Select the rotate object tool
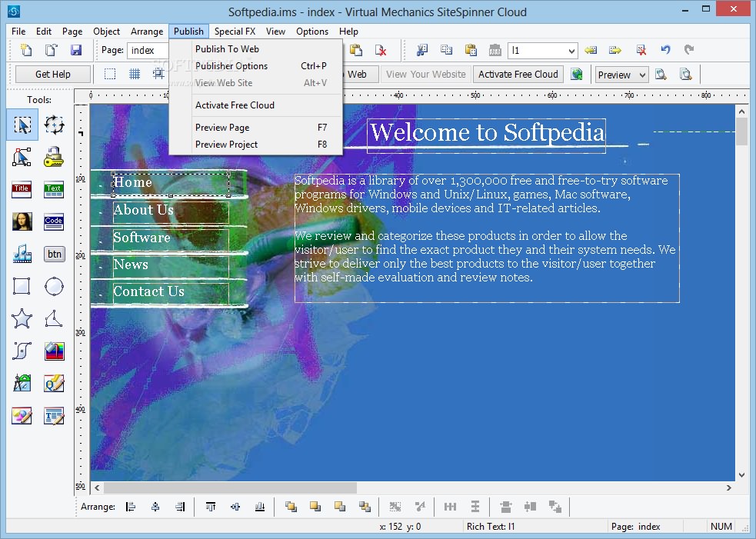 [54, 125]
